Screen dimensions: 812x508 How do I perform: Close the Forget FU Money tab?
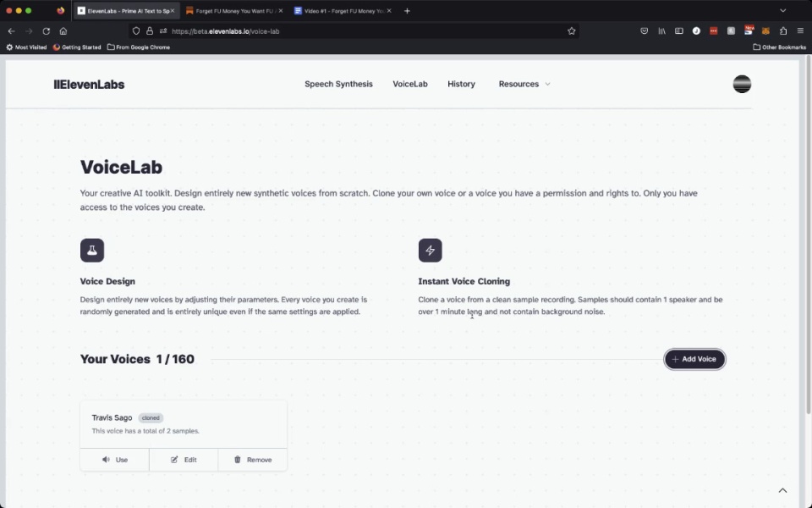(x=281, y=11)
